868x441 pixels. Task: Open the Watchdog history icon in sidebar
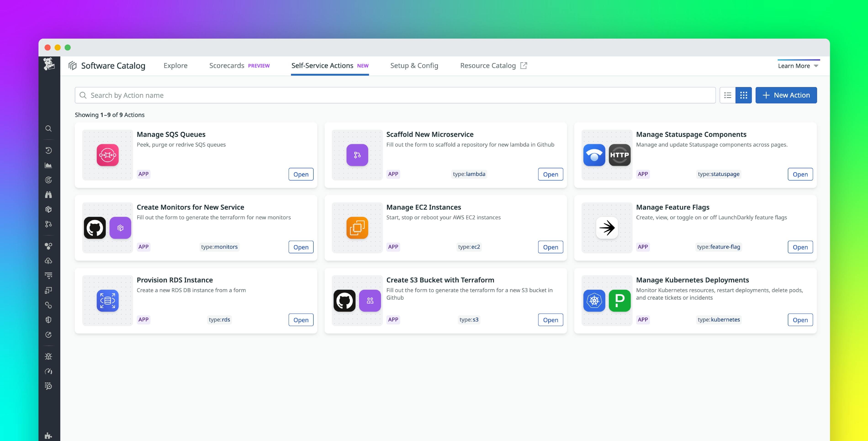(x=48, y=150)
